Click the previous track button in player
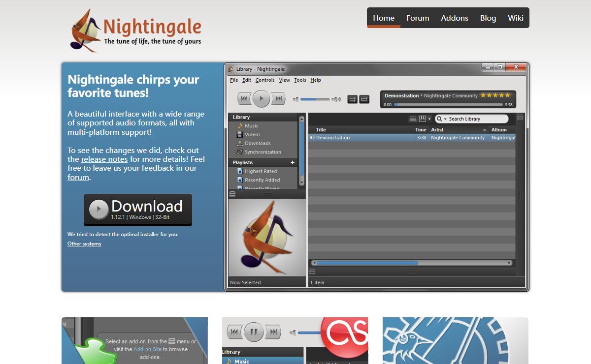Image resolution: width=591 pixels, height=364 pixels. pos(244,99)
